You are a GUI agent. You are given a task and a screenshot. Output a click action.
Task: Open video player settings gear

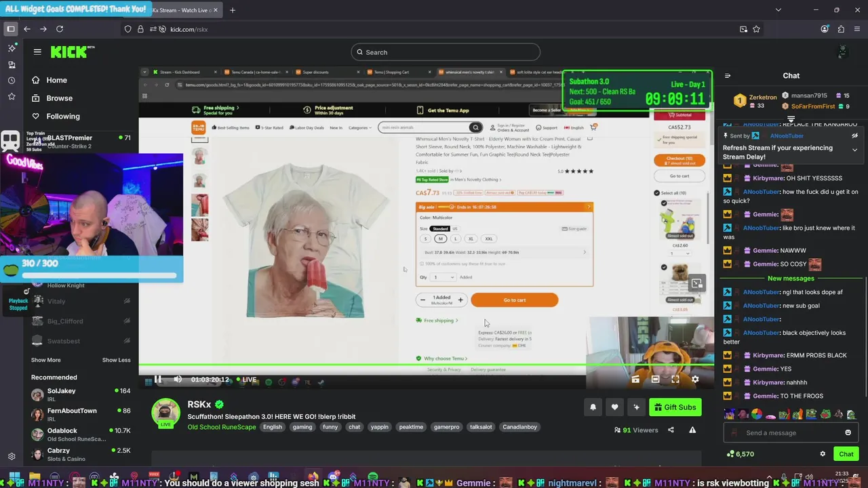(x=695, y=380)
